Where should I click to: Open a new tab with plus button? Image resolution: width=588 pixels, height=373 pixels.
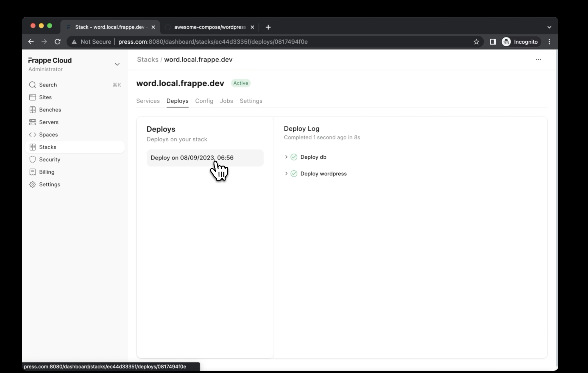click(x=268, y=27)
